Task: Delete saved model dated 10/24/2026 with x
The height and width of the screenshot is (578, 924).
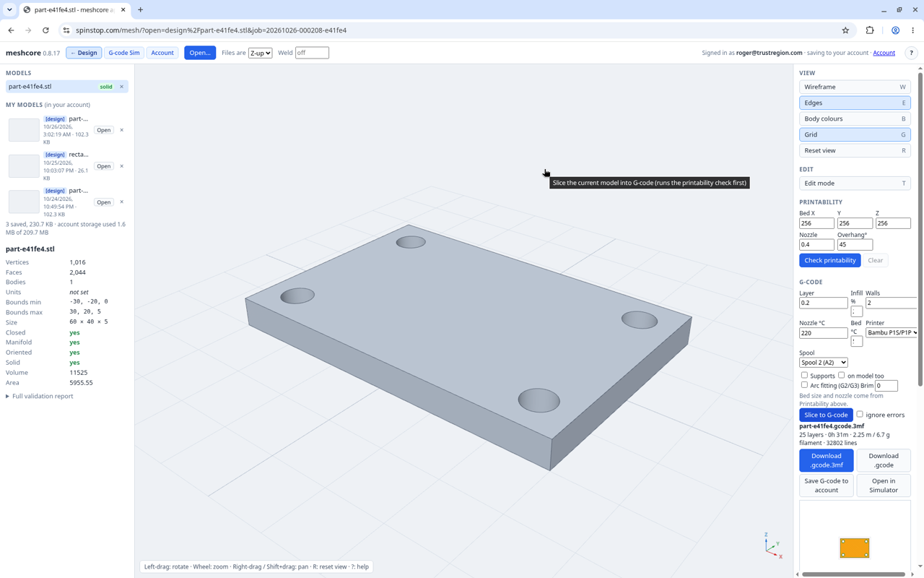Action: [x=121, y=202]
